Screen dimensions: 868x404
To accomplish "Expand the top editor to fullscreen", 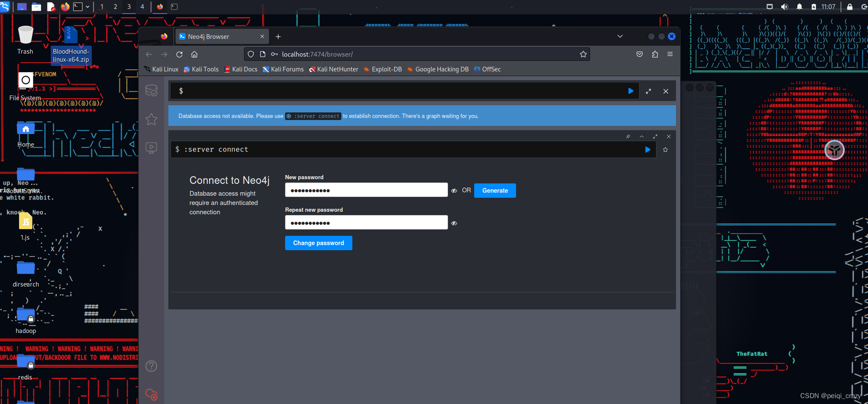I will pyautogui.click(x=648, y=91).
